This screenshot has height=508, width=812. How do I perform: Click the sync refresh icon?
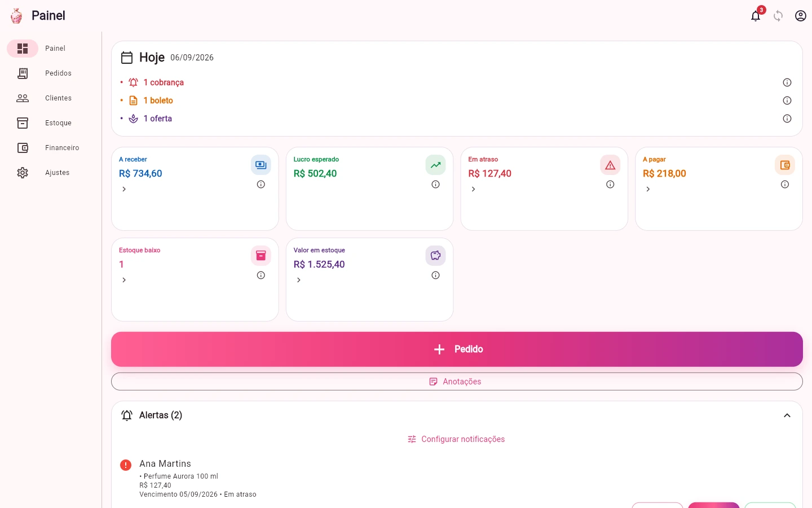tap(778, 16)
